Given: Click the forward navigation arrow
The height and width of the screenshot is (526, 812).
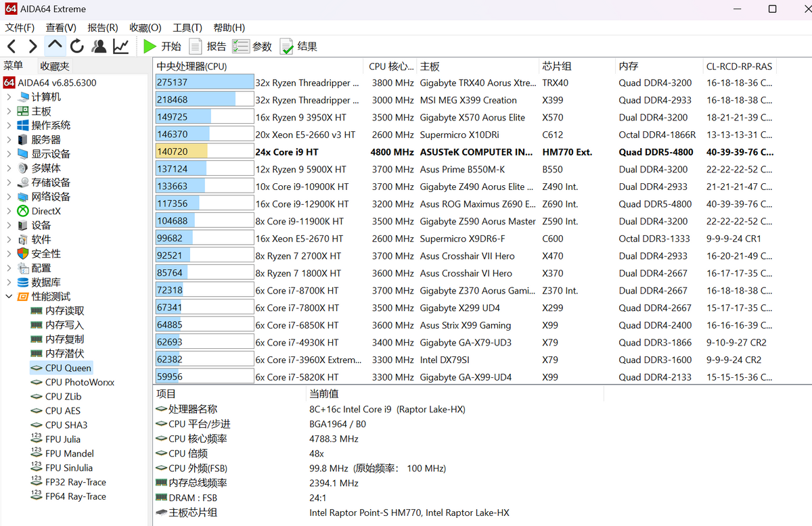Looking at the screenshot, I should pos(32,47).
